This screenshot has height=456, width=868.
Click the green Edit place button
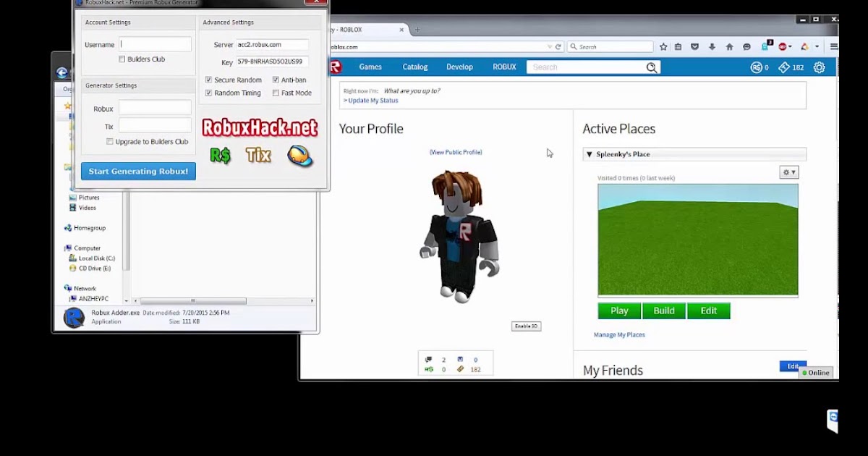point(709,311)
